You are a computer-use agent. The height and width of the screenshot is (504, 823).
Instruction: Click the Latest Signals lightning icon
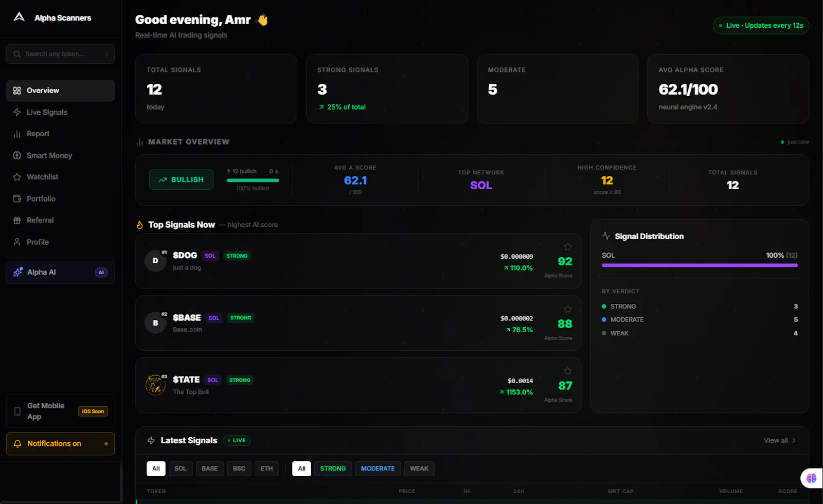click(x=151, y=440)
